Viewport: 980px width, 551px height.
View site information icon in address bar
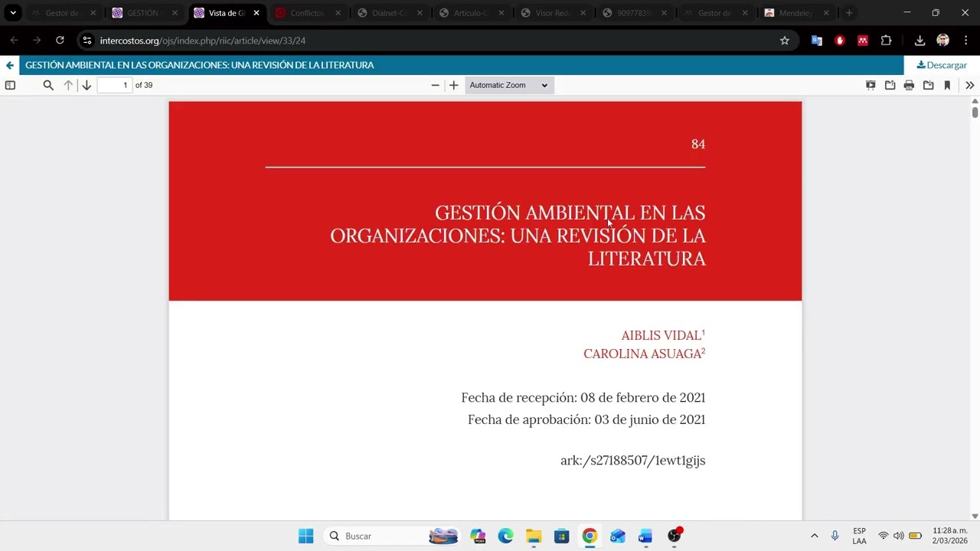click(87, 41)
